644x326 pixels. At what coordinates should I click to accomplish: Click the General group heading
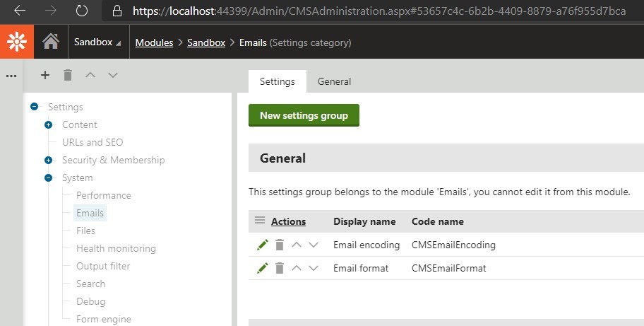click(x=282, y=158)
